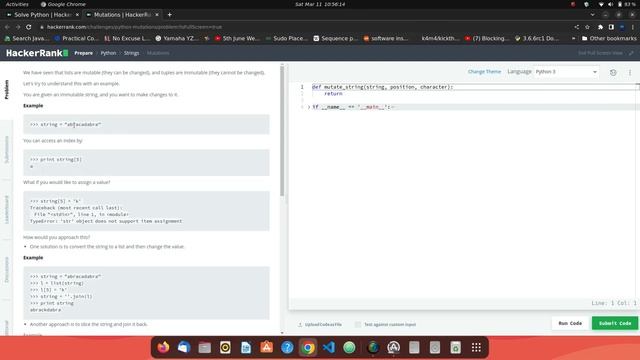Open Visual Studio Code from the dock
The image size is (640, 360).
(329, 347)
